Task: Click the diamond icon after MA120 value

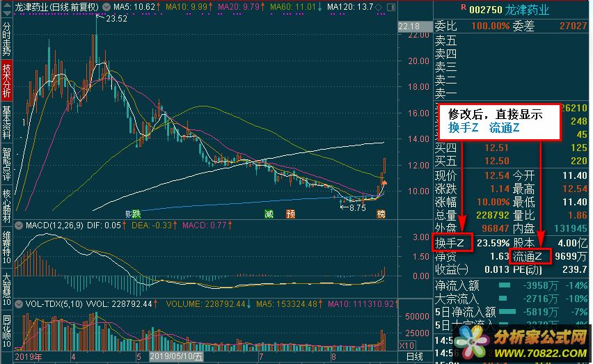Action: click(x=379, y=7)
